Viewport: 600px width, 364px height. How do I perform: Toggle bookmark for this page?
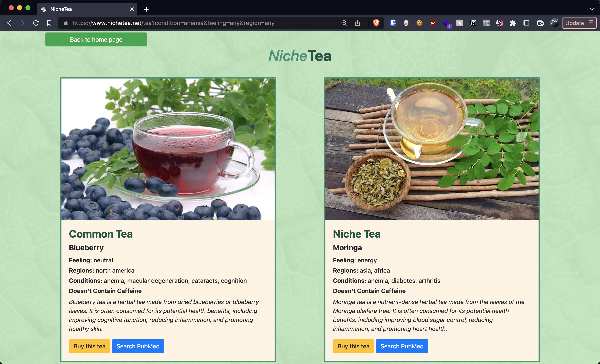click(x=49, y=23)
